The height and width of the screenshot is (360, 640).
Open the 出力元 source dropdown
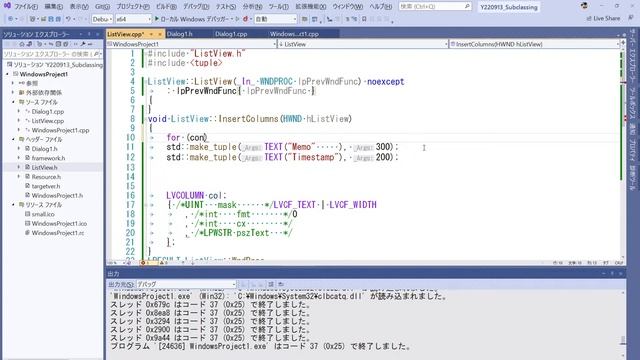point(186,284)
